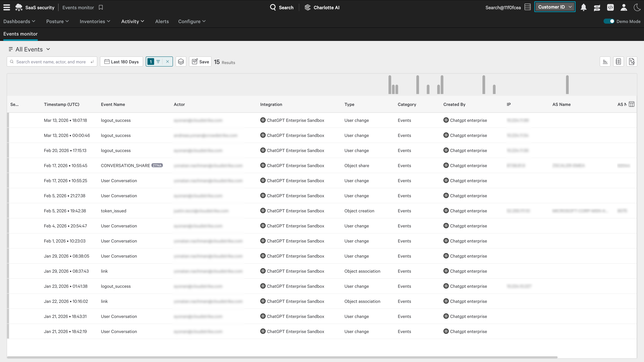Open the group-by layers icon

point(181,62)
